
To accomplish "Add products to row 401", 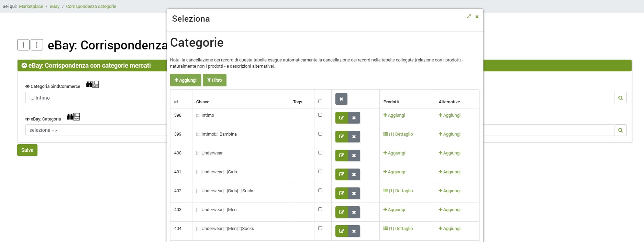I will pyautogui.click(x=394, y=172).
